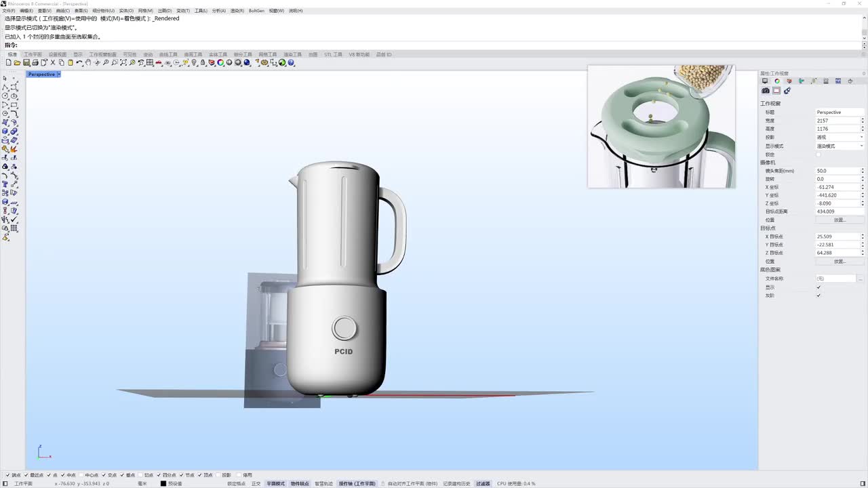The image size is (868, 488).
Task: Click the target Z 64.288 stepper arrows
Action: 863,253
